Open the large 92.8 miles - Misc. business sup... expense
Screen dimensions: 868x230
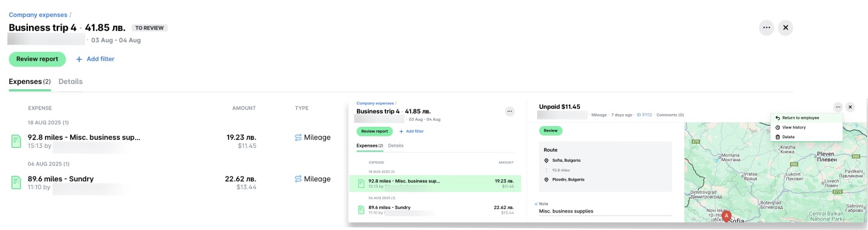click(84, 138)
